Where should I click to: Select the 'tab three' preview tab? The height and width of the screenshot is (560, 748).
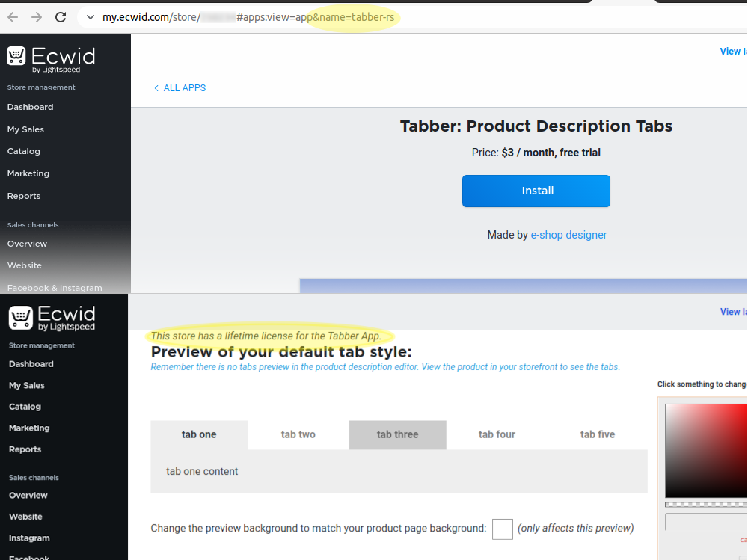(397, 434)
